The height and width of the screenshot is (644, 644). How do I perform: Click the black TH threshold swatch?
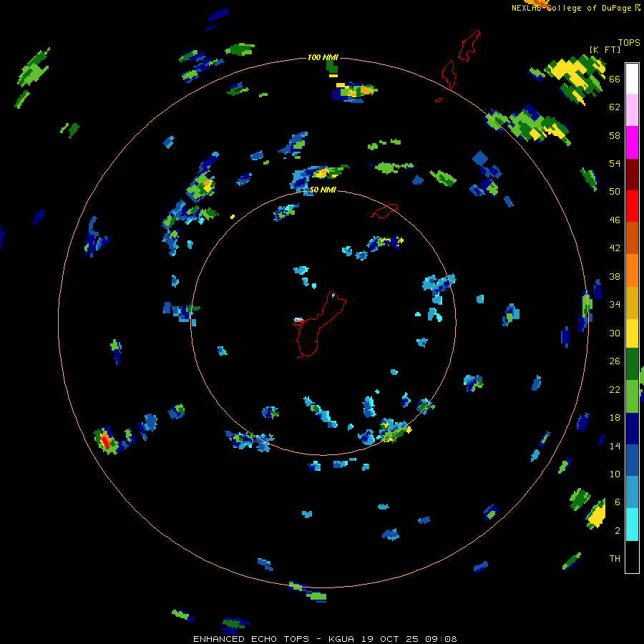coord(632,557)
